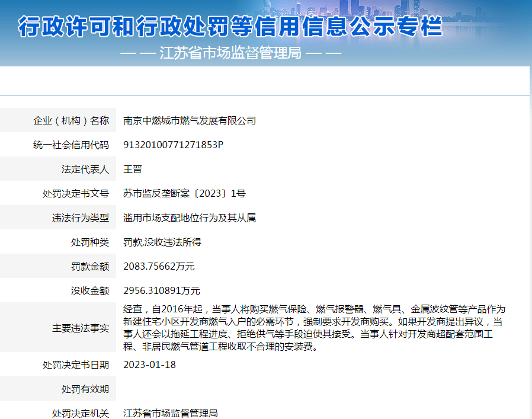Select authority value 江苏省市场监督管理局 in bottom row
532x419 pixels.
(x=170, y=414)
